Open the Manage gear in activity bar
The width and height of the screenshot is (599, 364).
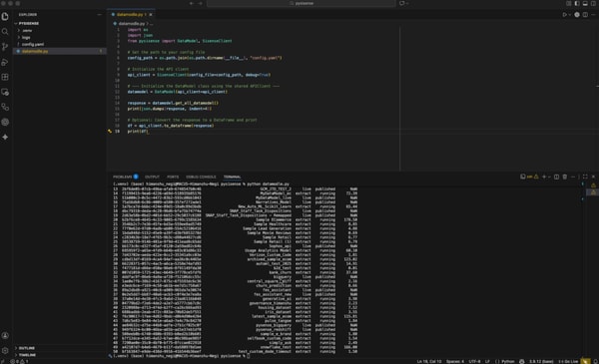5,350
